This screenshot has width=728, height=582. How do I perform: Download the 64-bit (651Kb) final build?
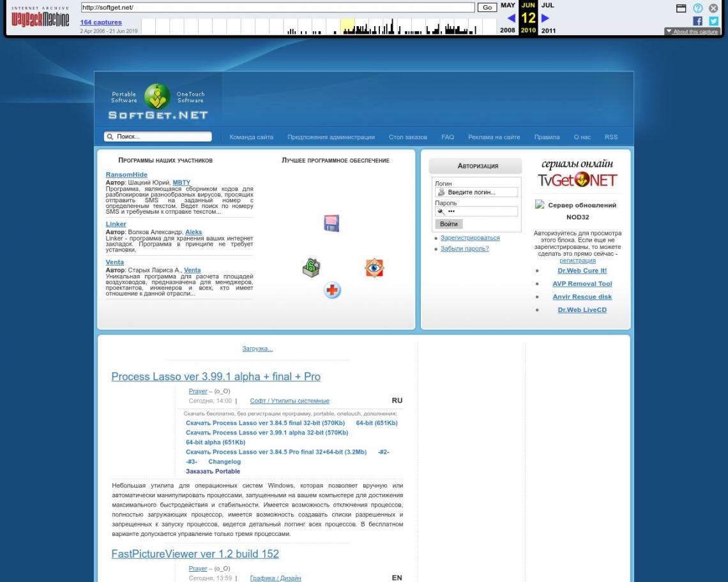(x=377, y=423)
